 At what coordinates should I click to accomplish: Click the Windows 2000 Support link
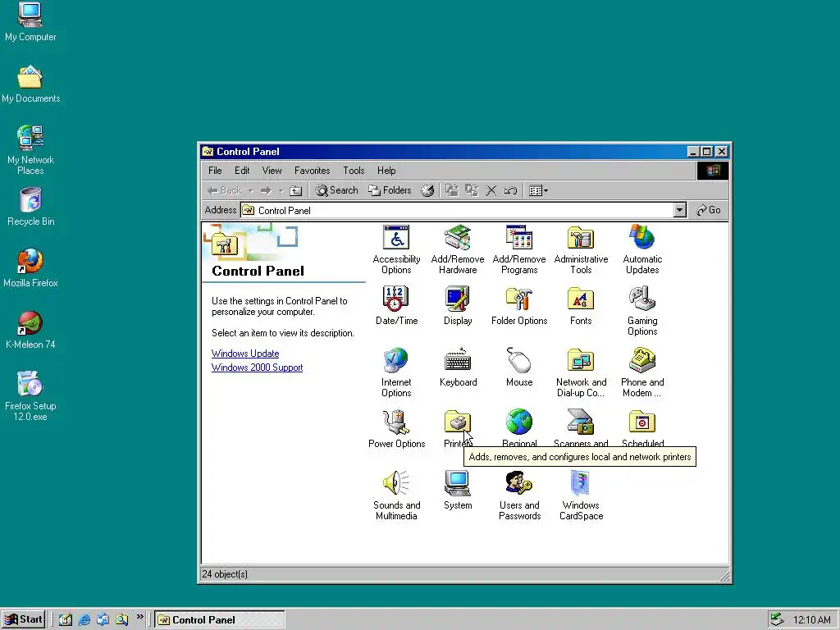(x=257, y=367)
